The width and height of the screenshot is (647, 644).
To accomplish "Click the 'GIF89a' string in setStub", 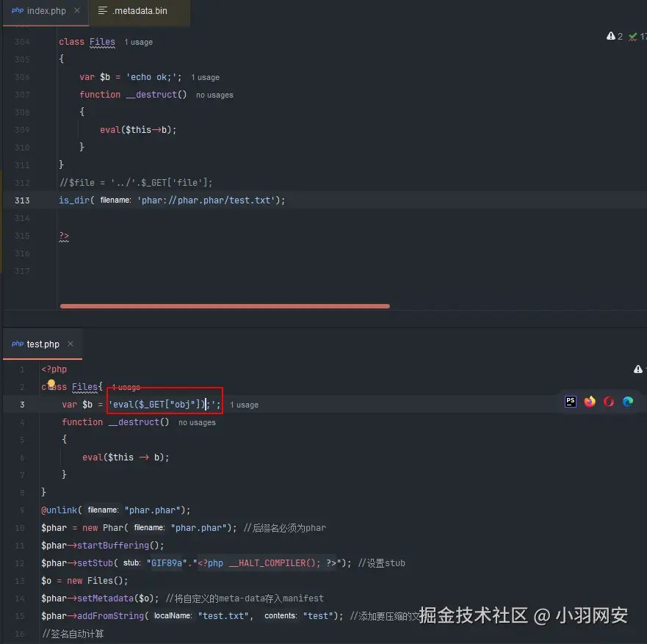I will (x=166, y=563).
